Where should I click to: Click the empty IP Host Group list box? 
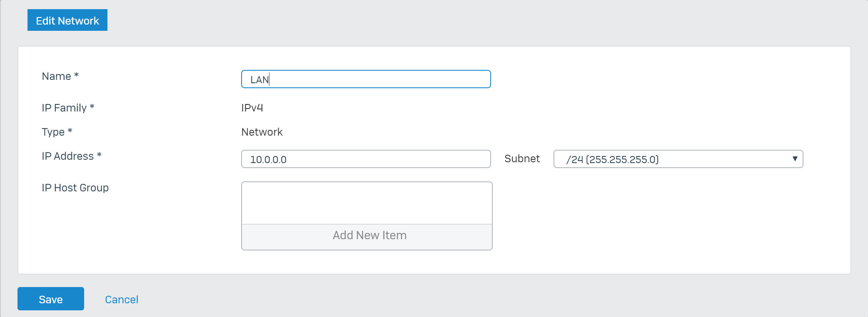click(x=367, y=203)
